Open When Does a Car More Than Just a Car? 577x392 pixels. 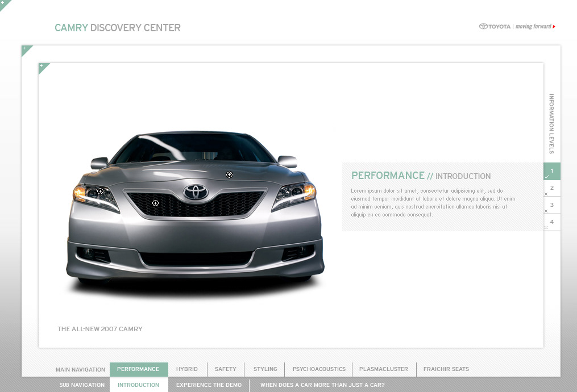coord(322,385)
